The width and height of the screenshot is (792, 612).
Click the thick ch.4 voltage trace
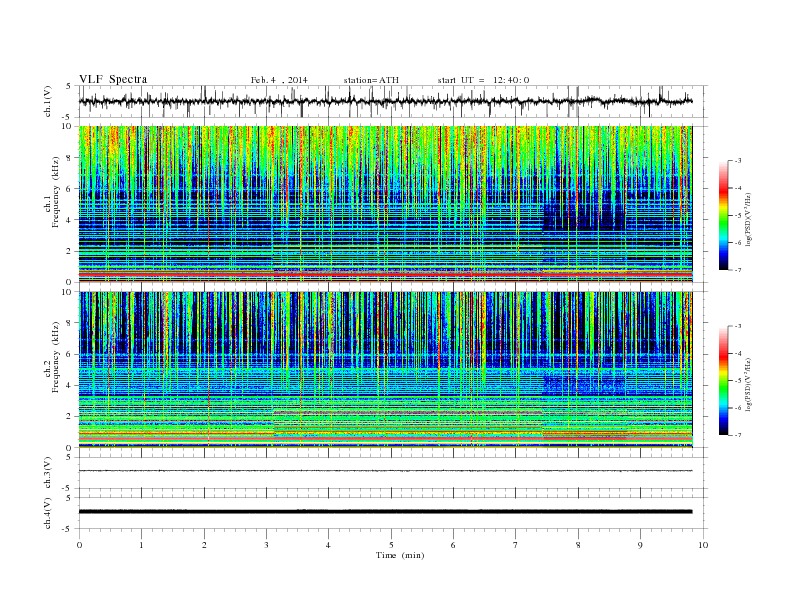385,512
